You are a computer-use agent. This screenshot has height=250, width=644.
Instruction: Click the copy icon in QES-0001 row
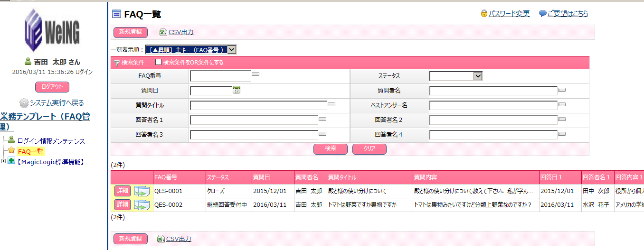[x=142, y=191]
